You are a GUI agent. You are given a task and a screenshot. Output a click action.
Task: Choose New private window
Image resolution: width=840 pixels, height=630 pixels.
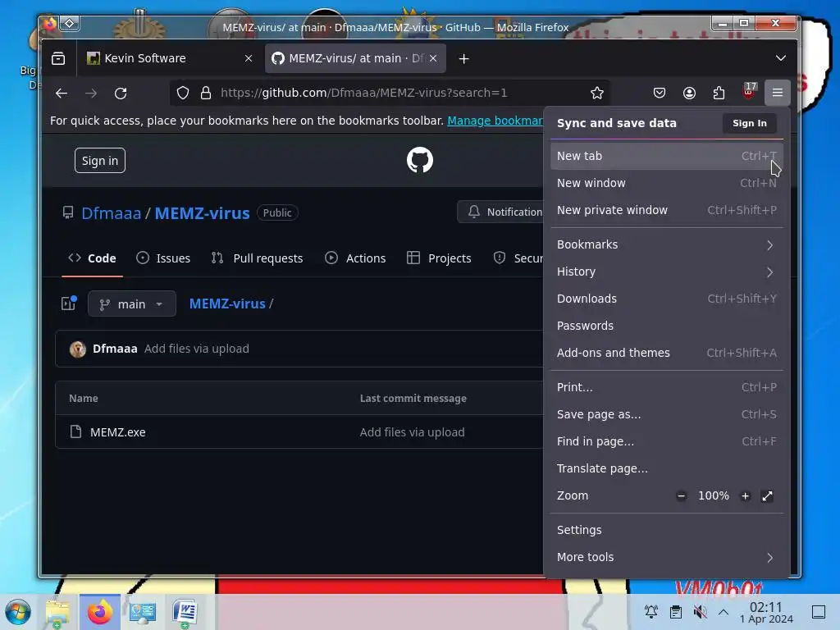click(x=666, y=210)
